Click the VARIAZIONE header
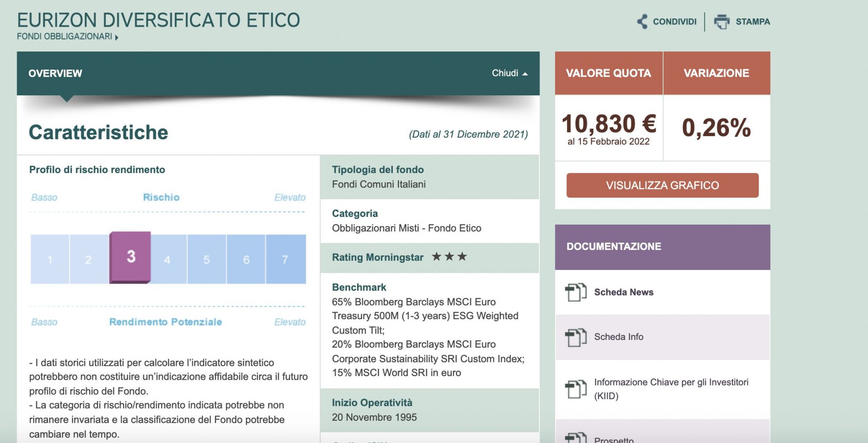Image resolution: width=868 pixels, height=443 pixels. pyautogui.click(x=717, y=73)
